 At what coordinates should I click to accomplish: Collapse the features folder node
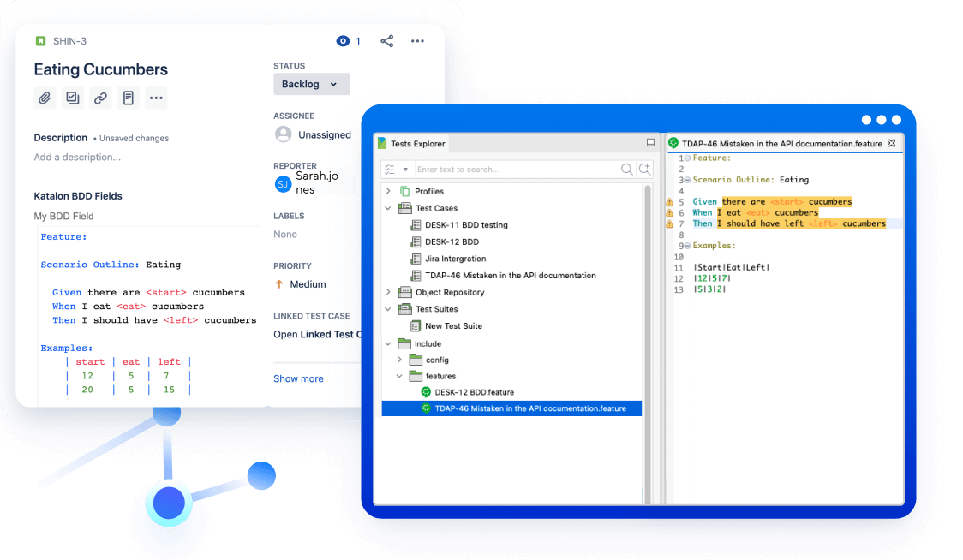tap(400, 376)
